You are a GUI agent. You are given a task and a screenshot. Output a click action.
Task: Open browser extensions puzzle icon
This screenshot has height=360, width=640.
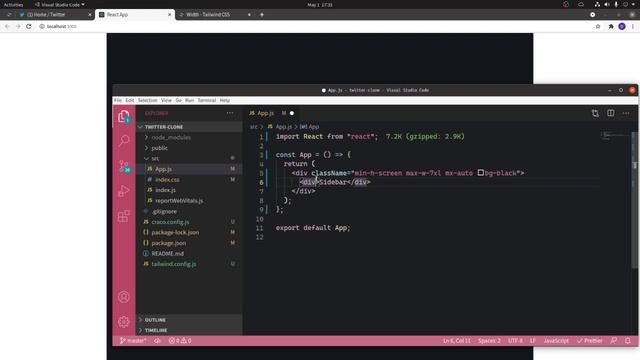[x=611, y=26]
